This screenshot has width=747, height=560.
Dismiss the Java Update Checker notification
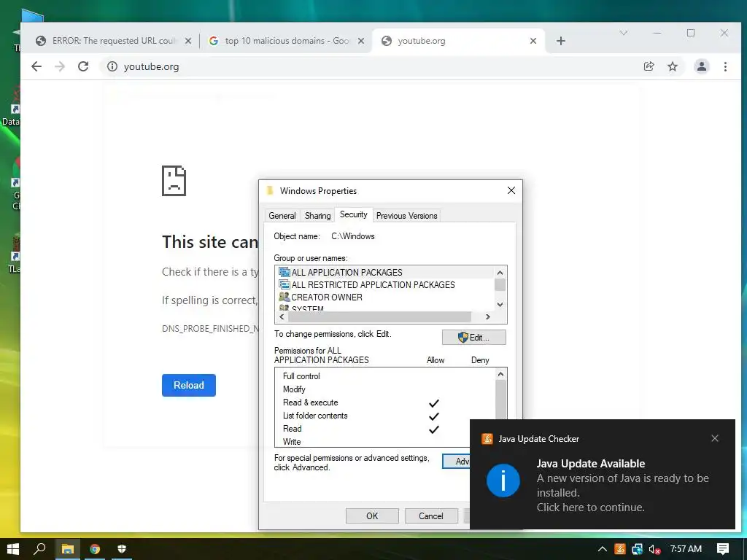tap(715, 438)
